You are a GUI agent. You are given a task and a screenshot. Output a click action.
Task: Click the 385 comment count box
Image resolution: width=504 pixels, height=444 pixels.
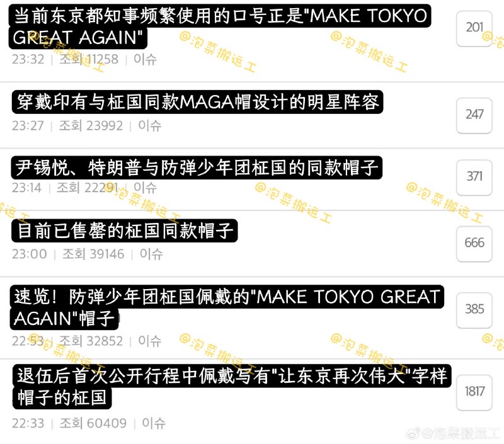474,310
